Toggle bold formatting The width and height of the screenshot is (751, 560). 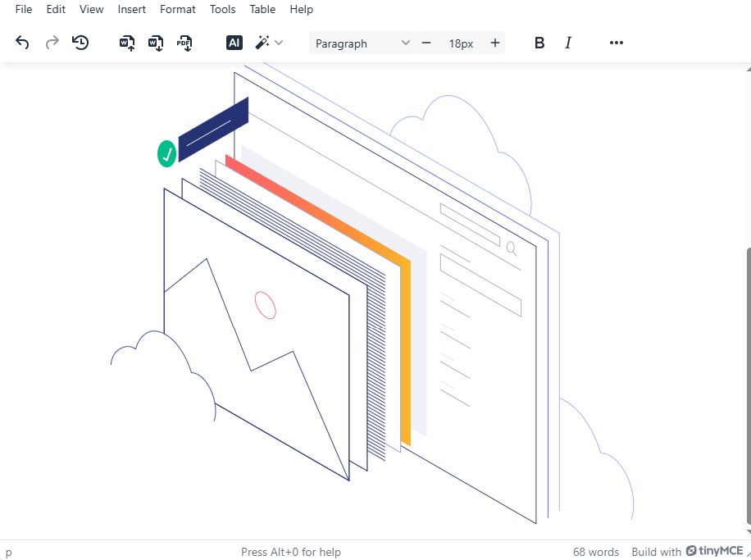pos(539,43)
